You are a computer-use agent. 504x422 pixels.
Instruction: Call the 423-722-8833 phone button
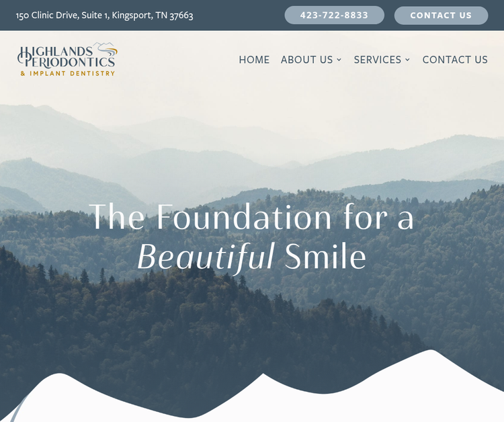tap(334, 15)
